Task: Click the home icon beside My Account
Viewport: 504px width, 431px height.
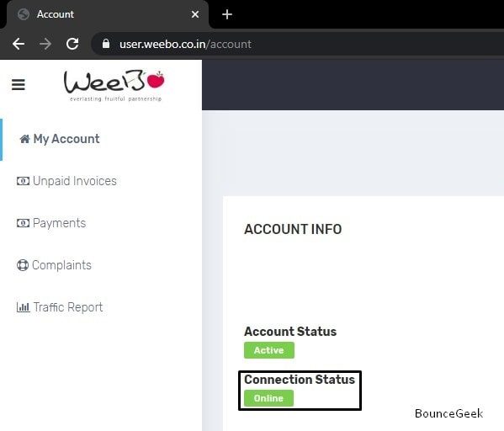Action: pos(24,139)
